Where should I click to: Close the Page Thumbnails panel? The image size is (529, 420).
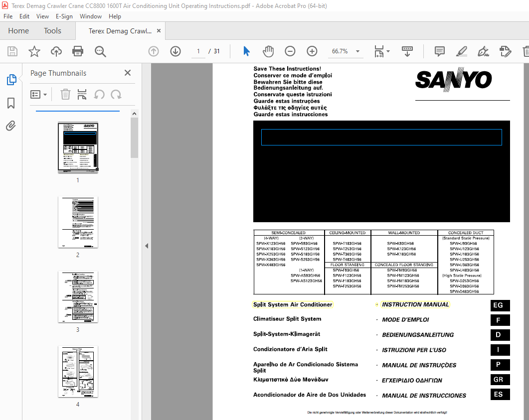pyautogui.click(x=128, y=73)
